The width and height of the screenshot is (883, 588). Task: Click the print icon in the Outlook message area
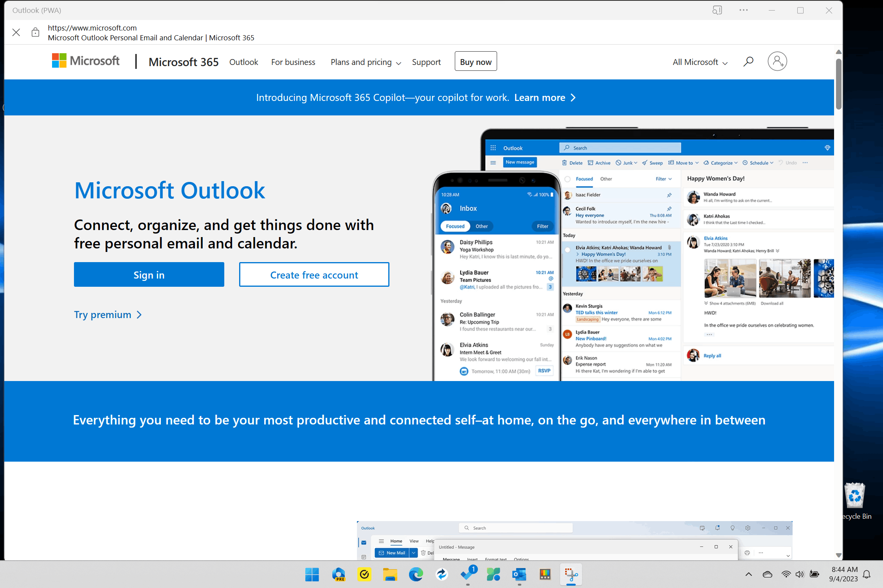pyautogui.click(x=747, y=553)
